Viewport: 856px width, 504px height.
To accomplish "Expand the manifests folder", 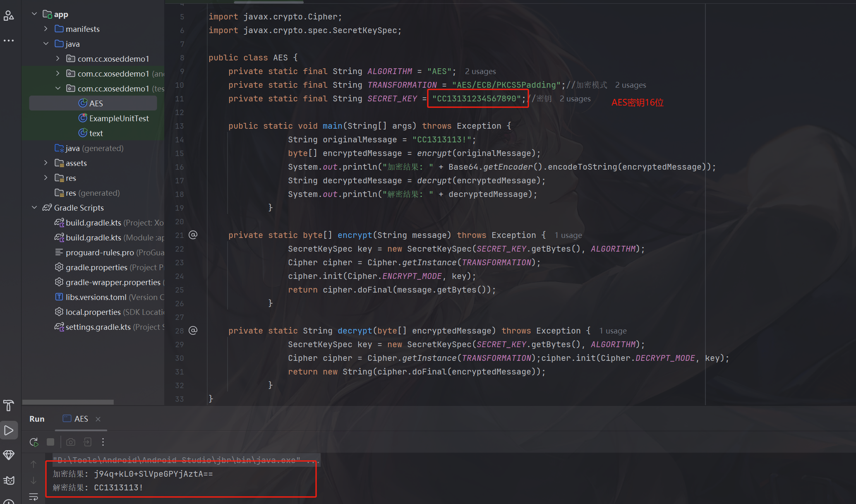I will (46, 29).
